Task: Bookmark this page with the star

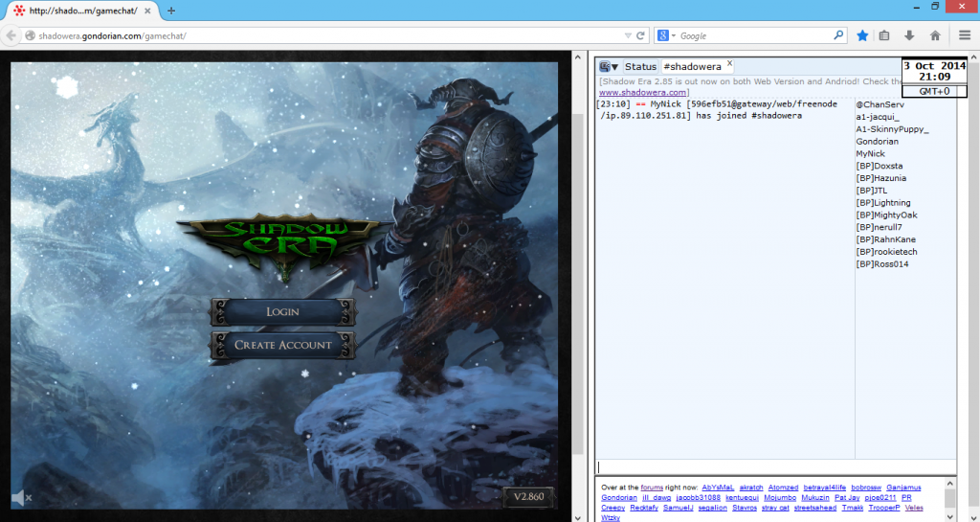Action: [x=862, y=35]
